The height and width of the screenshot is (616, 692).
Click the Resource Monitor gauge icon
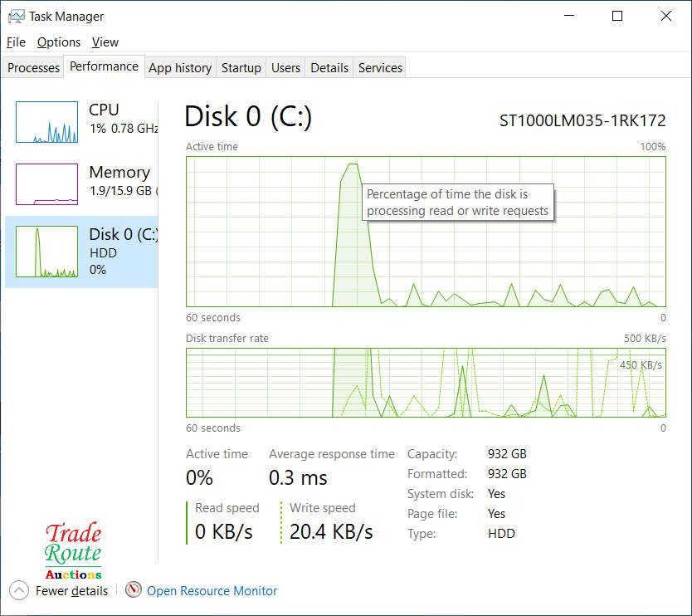pyautogui.click(x=134, y=590)
